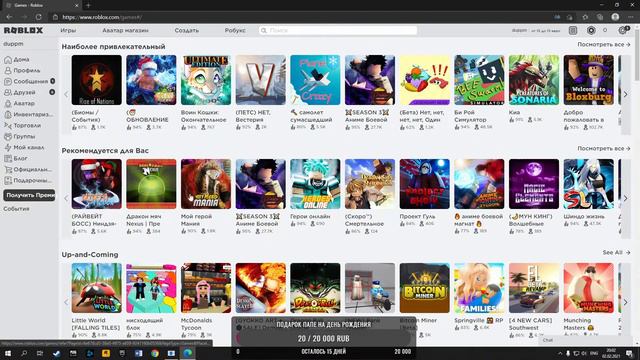Open the Little World thumbnail

click(x=96, y=288)
